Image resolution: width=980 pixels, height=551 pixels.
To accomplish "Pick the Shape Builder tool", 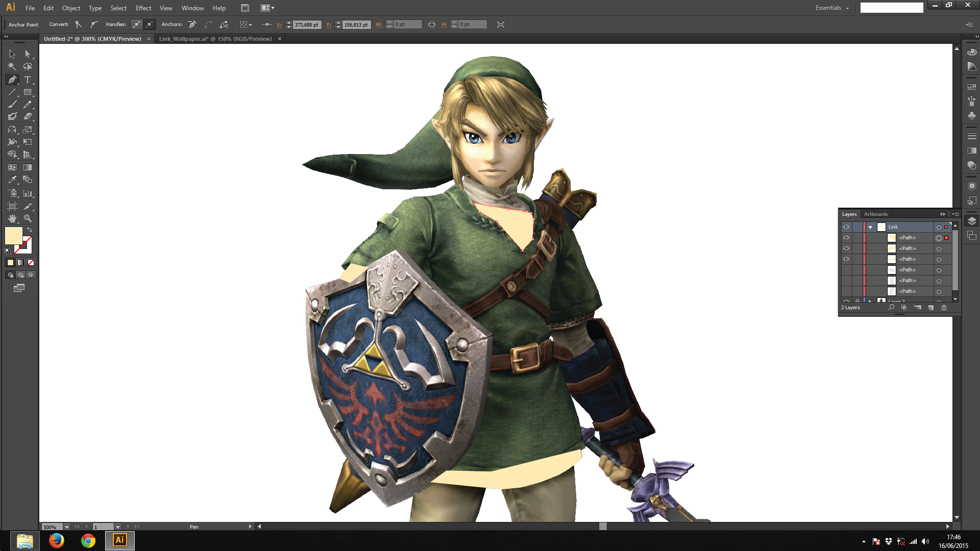I will click(12, 155).
